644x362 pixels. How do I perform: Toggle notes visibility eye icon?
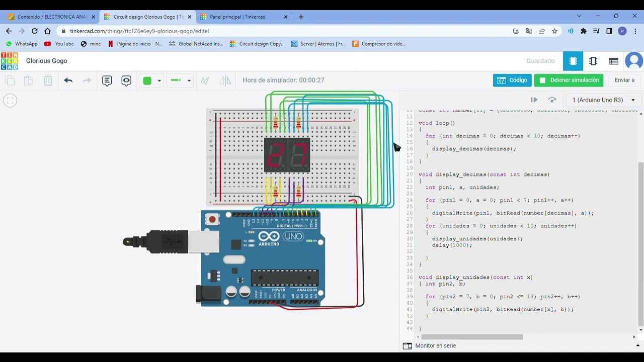[126, 80]
